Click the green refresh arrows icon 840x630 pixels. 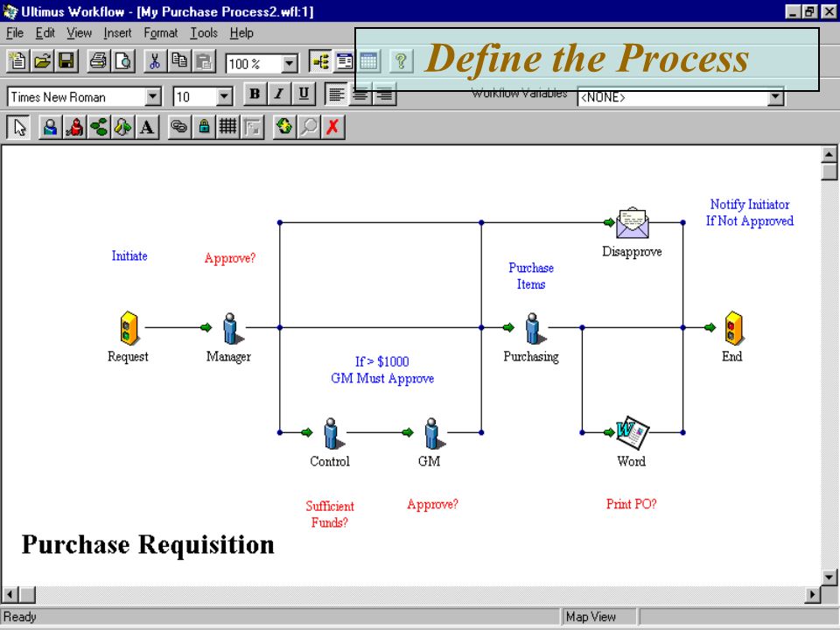tap(284, 128)
